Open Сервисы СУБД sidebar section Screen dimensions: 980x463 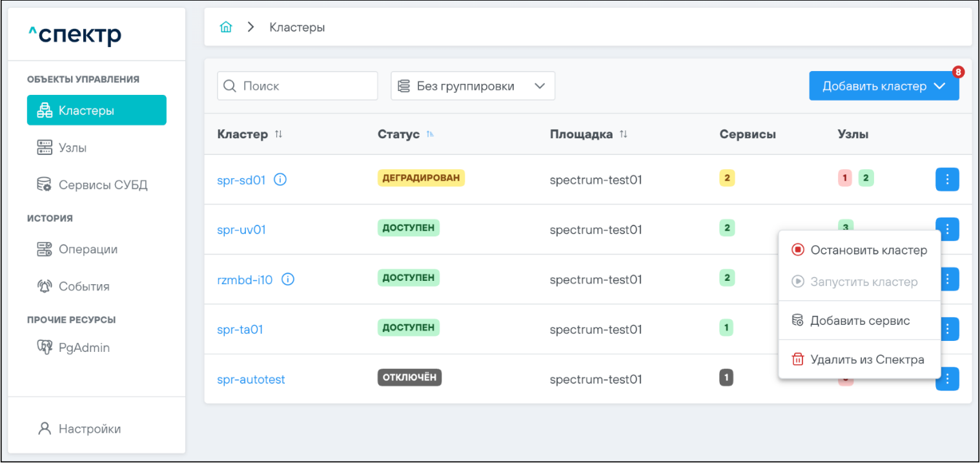click(103, 185)
